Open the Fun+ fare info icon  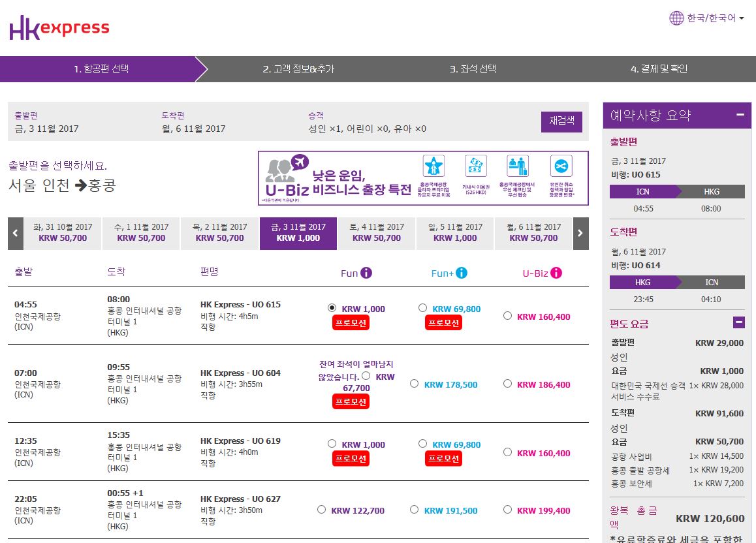(x=462, y=273)
